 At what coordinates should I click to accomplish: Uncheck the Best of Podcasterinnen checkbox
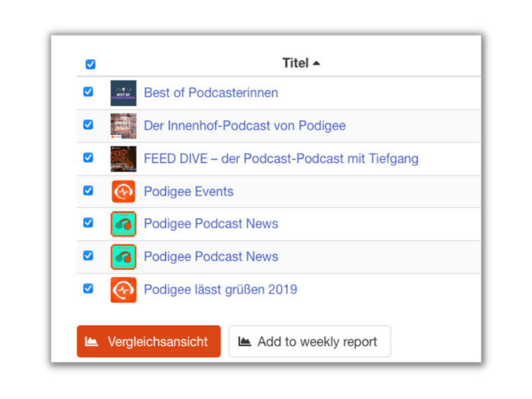(x=88, y=92)
